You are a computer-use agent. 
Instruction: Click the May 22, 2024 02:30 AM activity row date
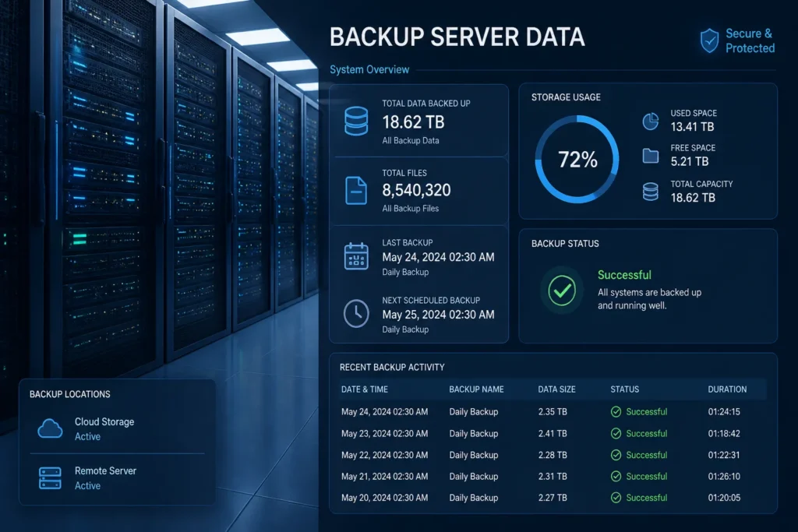pyautogui.click(x=384, y=455)
